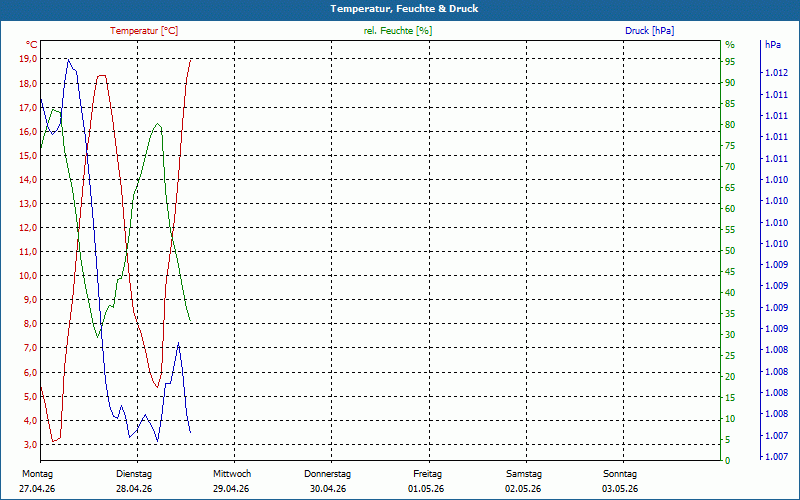800x500 pixels.
Task: Click the green '55' humidity axis value
Action: pos(730,230)
